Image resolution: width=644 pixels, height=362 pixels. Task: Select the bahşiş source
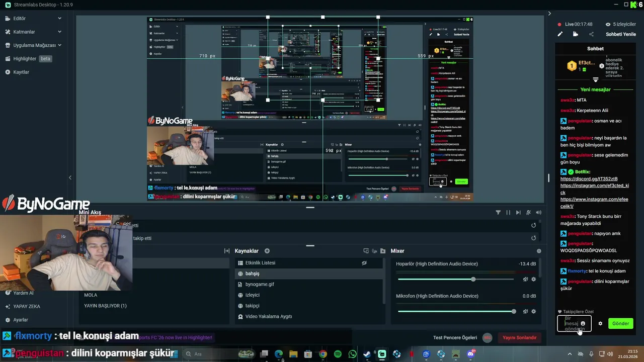[x=308, y=274]
